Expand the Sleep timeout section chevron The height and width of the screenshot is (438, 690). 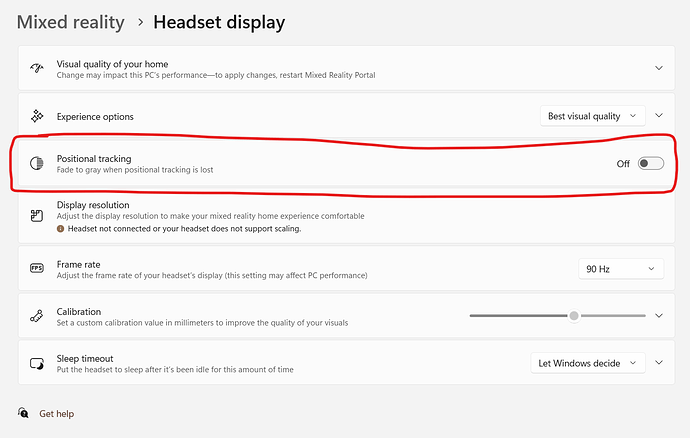click(658, 363)
